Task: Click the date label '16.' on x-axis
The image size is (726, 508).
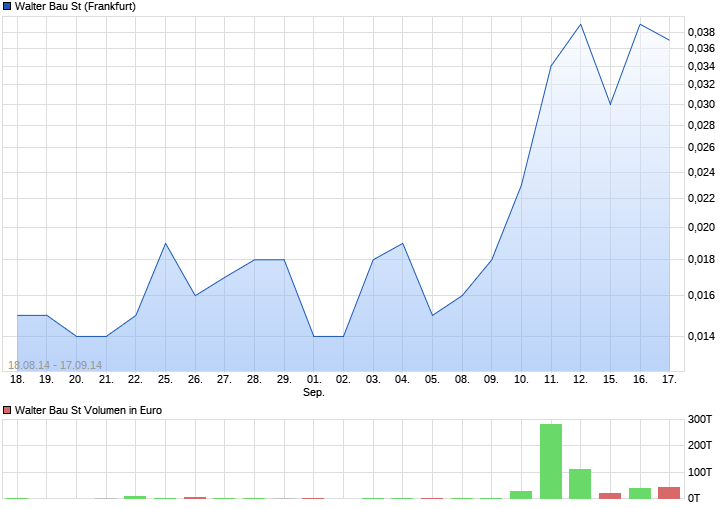Action: pyautogui.click(x=640, y=379)
